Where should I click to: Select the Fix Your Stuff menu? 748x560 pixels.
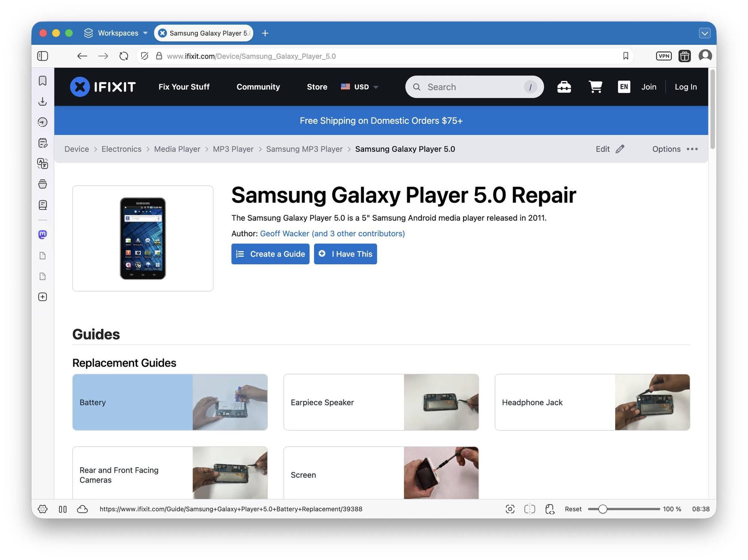point(184,87)
